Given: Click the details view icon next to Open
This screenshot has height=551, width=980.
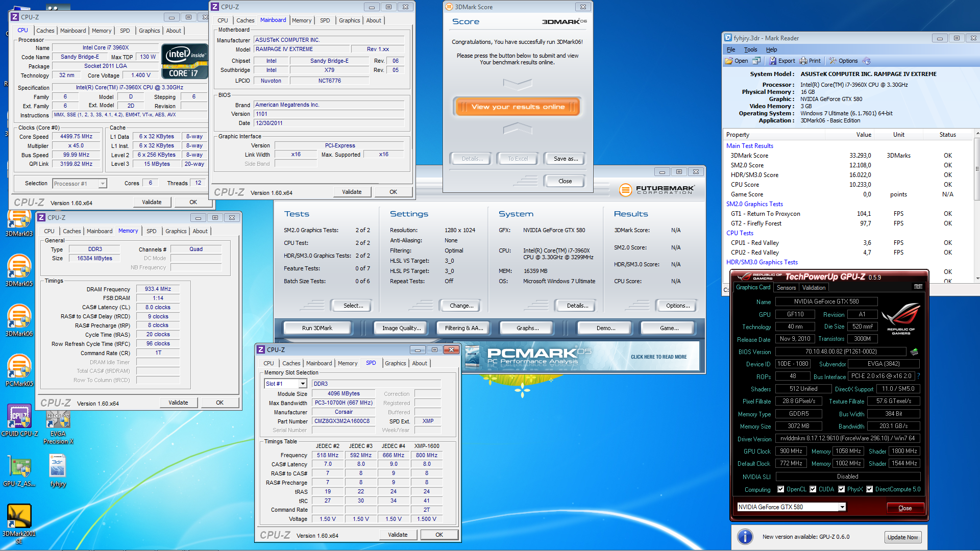Looking at the screenshot, I should (756, 61).
